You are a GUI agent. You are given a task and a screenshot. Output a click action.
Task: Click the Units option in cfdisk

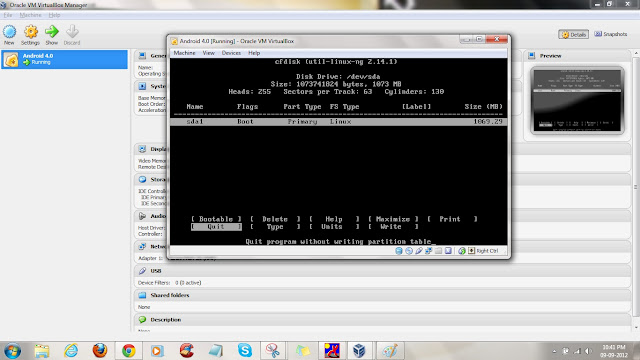tap(334, 227)
